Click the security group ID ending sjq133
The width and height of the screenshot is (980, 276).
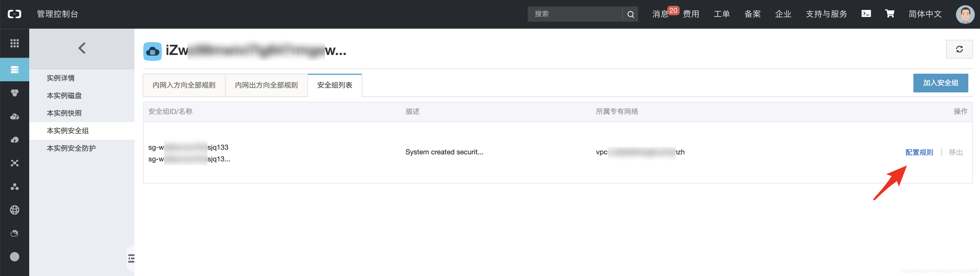(188, 147)
